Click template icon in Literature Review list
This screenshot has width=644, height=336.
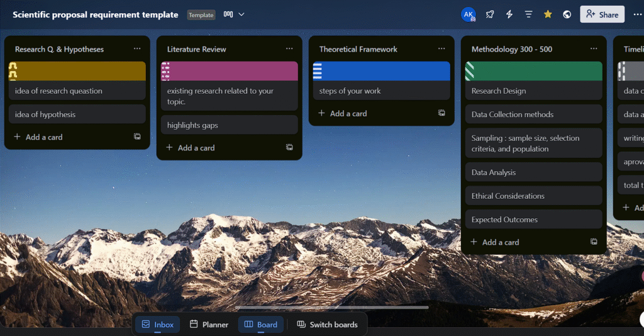tap(289, 147)
